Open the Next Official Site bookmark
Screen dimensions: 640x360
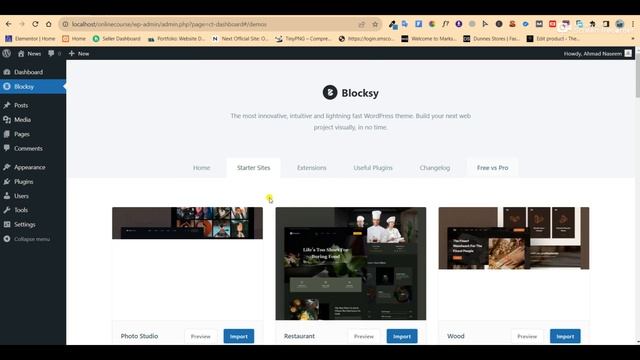(x=240, y=38)
